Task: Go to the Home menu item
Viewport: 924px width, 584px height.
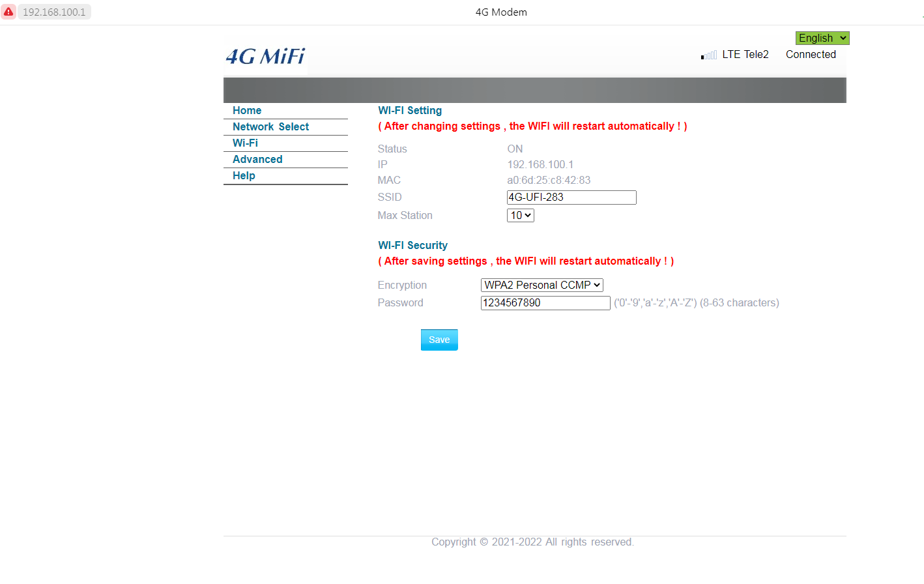Action: click(247, 111)
